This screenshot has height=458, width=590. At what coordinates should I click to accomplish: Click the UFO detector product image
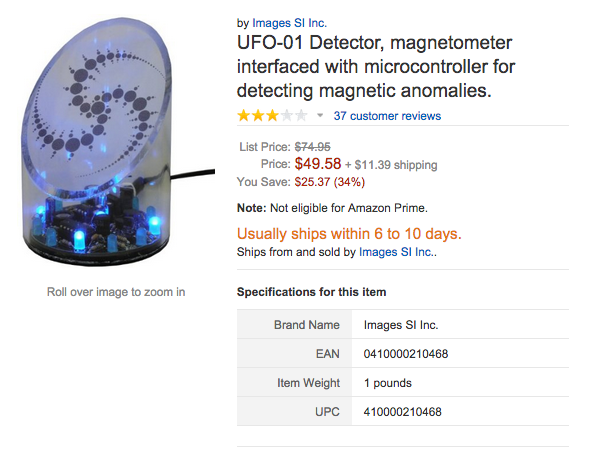tap(113, 141)
